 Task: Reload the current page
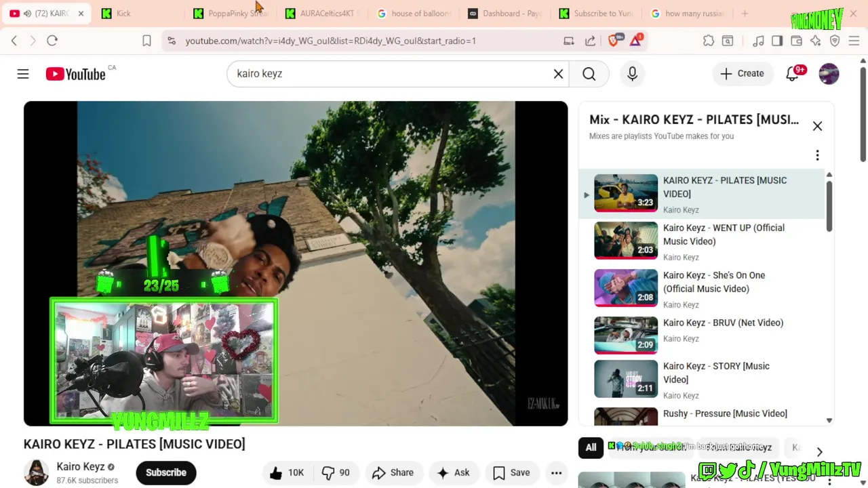coord(52,41)
